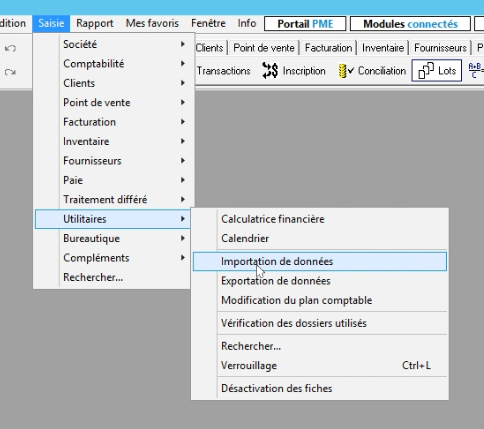Click the A+B/C formula toolbar icon

click(476, 70)
